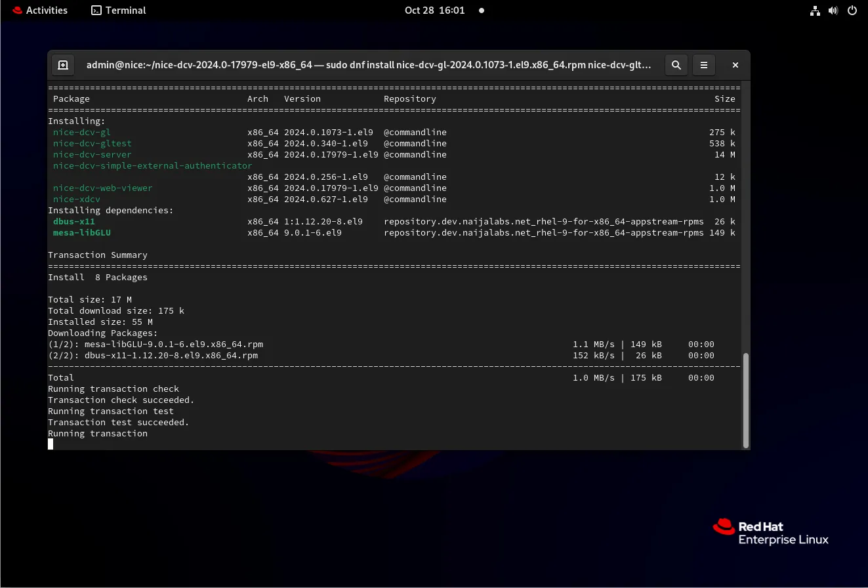Click the nice-xdcv package name
This screenshot has height=588, width=868.
tap(77, 199)
